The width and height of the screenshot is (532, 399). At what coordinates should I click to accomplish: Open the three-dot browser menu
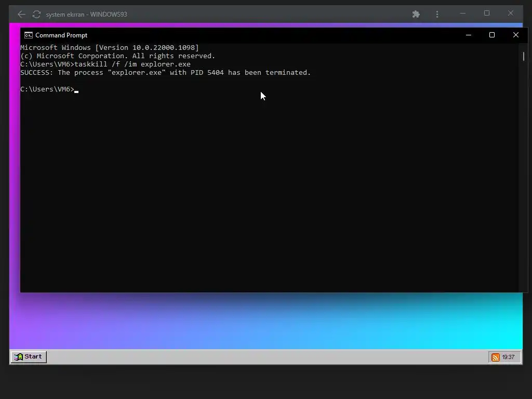[x=437, y=14]
